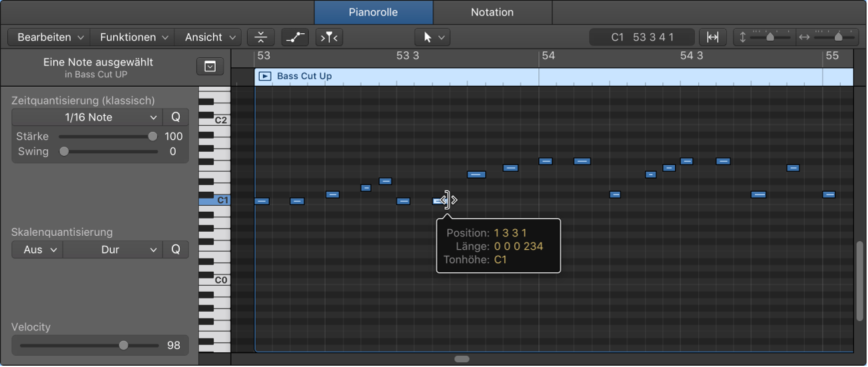
Task: Select the Pianorolle tab
Action: (373, 12)
